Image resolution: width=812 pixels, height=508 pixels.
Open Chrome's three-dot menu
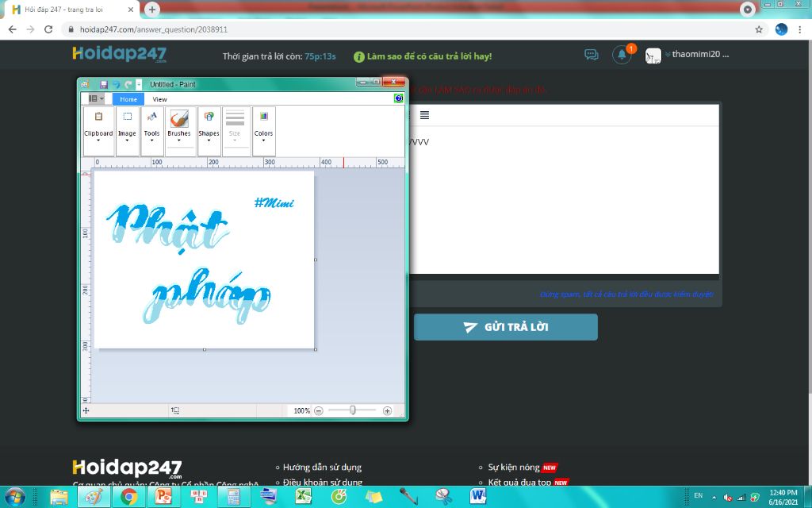(800, 29)
